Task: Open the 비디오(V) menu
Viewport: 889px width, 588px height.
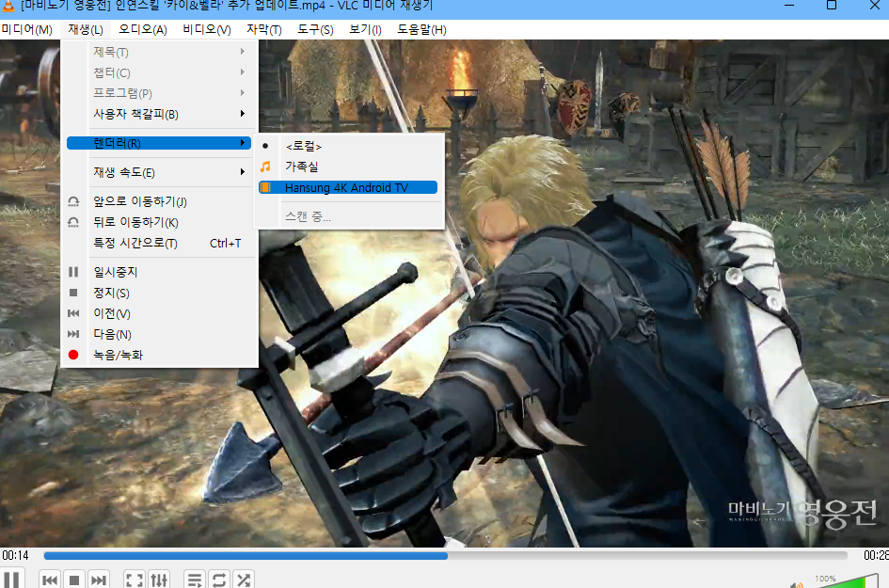Action: coord(207,29)
